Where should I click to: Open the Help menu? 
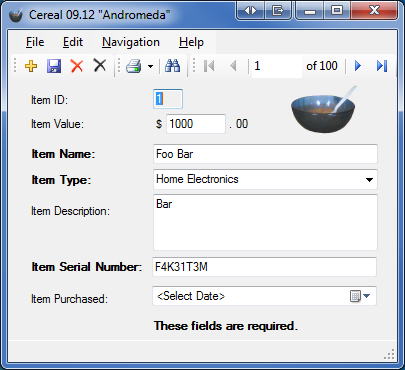(191, 42)
